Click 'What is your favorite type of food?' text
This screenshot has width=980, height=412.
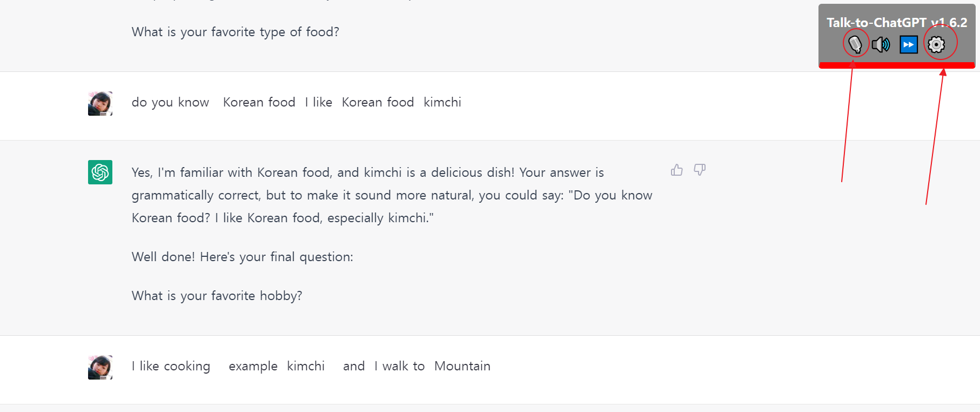236,32
